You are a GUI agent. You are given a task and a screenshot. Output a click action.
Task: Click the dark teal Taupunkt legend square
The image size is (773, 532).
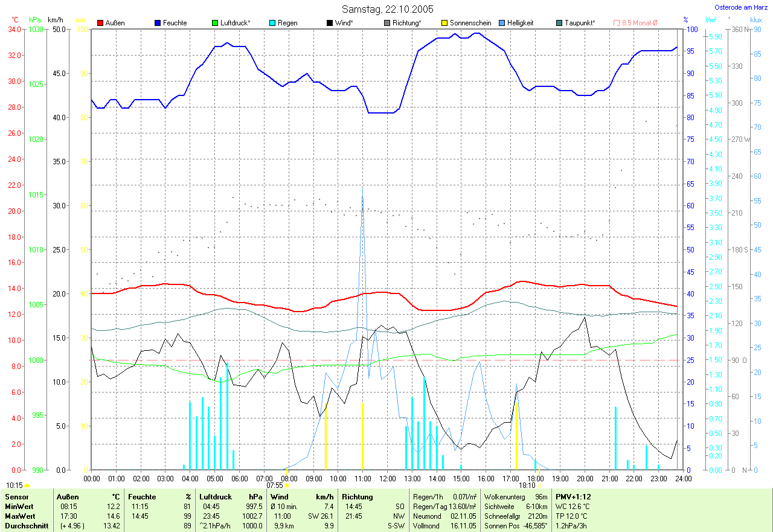click(559, 23)
